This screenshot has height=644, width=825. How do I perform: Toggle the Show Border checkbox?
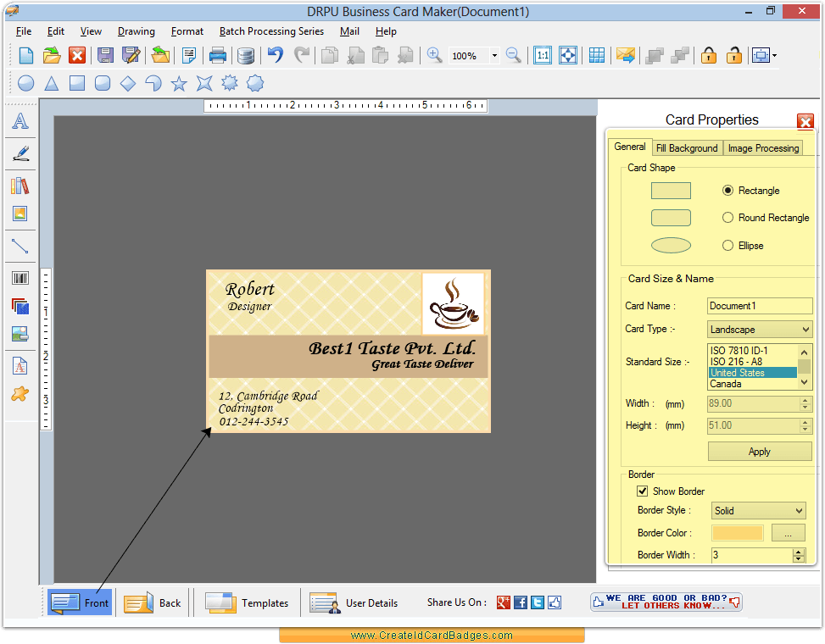pos(643,491)
